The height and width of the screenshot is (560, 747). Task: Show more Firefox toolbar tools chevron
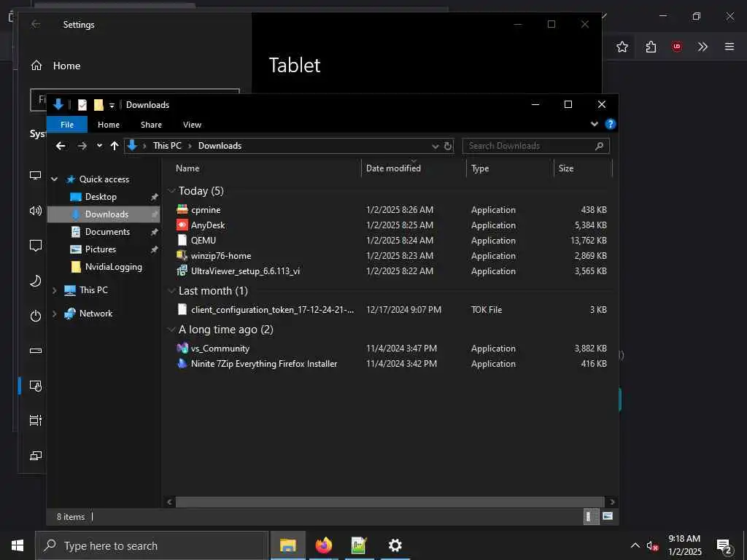click(703, 47)
